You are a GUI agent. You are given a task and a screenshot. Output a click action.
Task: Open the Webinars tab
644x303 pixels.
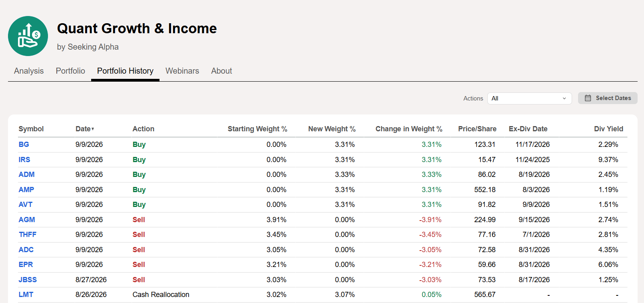pos(182,71)
